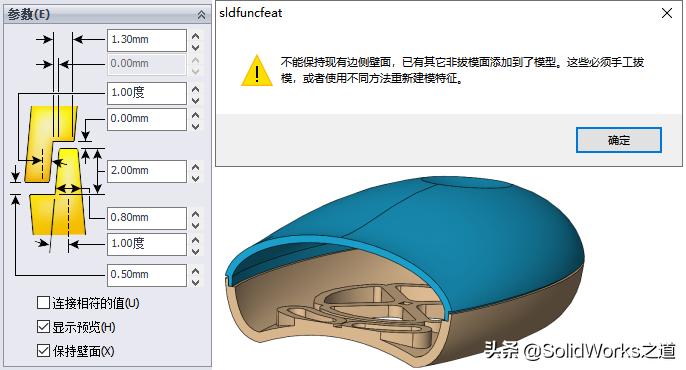
Task: Increase the 0.80mm value
Action: [196, 213]
